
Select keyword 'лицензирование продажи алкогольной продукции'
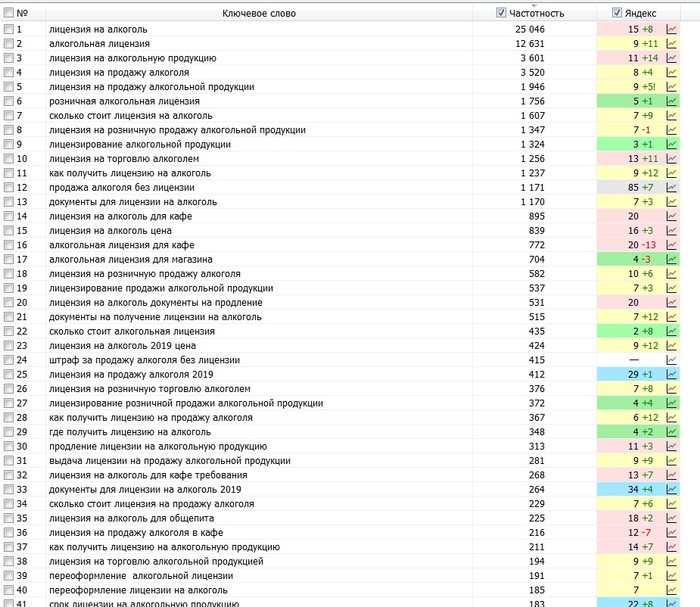[161, 288]
